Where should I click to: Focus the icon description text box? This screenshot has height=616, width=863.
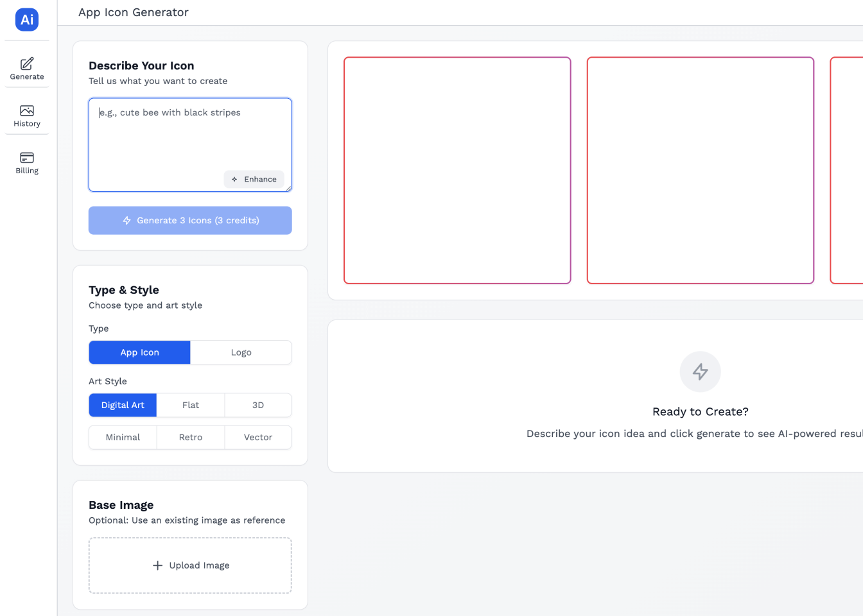tap(190, 145)
